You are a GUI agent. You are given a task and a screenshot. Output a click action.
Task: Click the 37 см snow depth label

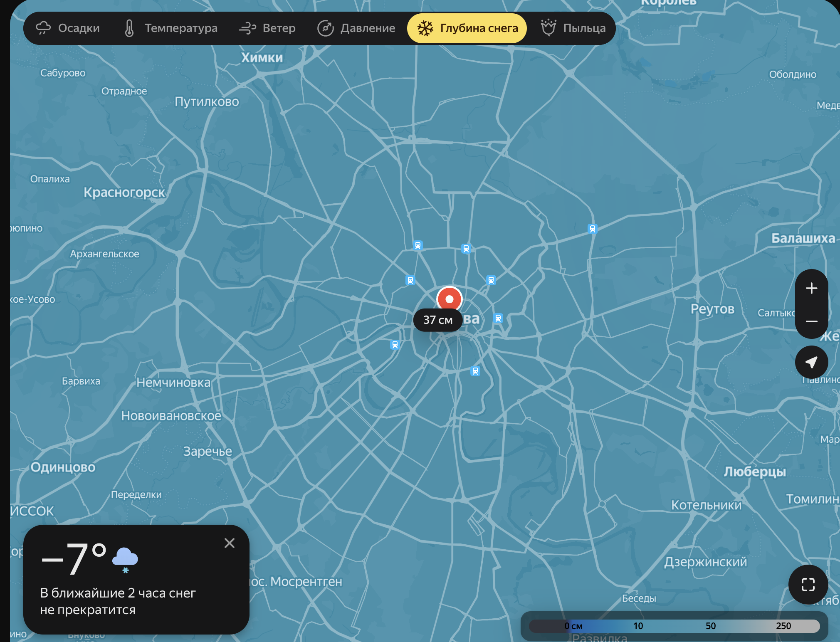click(437, 320)
